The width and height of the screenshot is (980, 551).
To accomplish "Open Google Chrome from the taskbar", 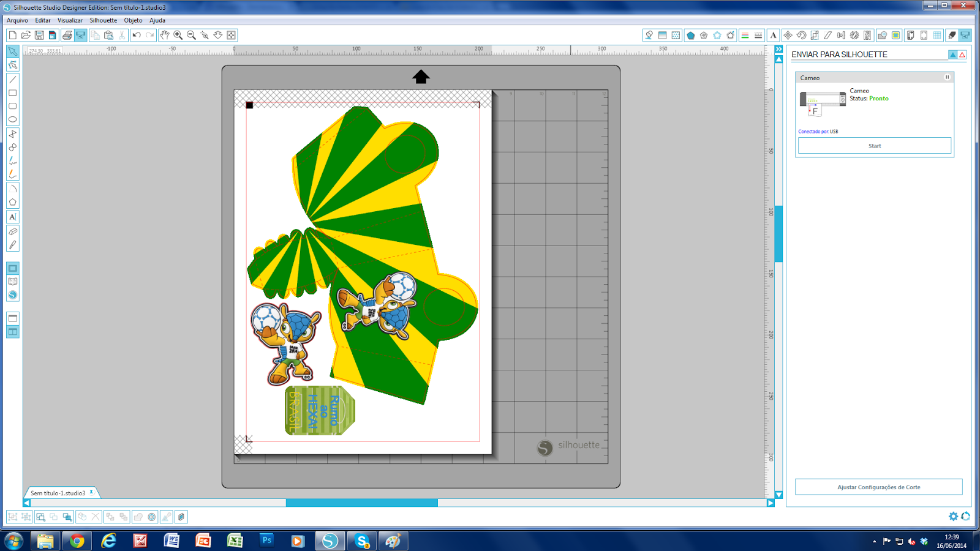I will click(77, 541).
